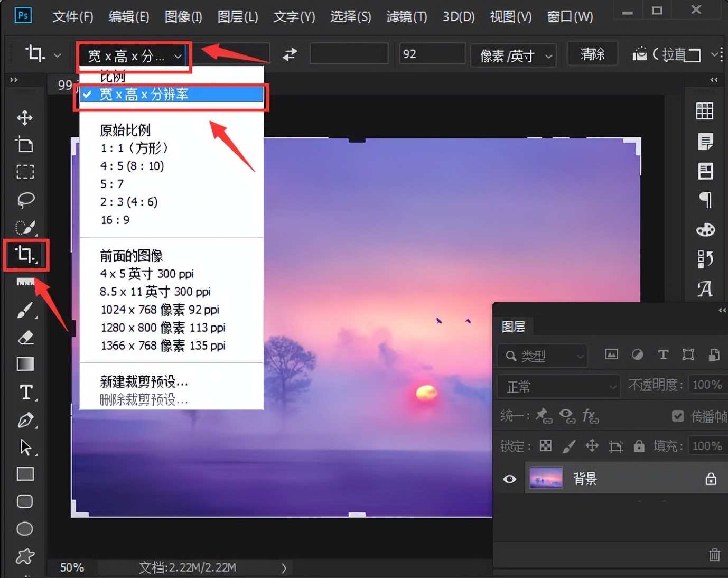
Task: Select the Pen tool
Action: [x=24, y=420]
